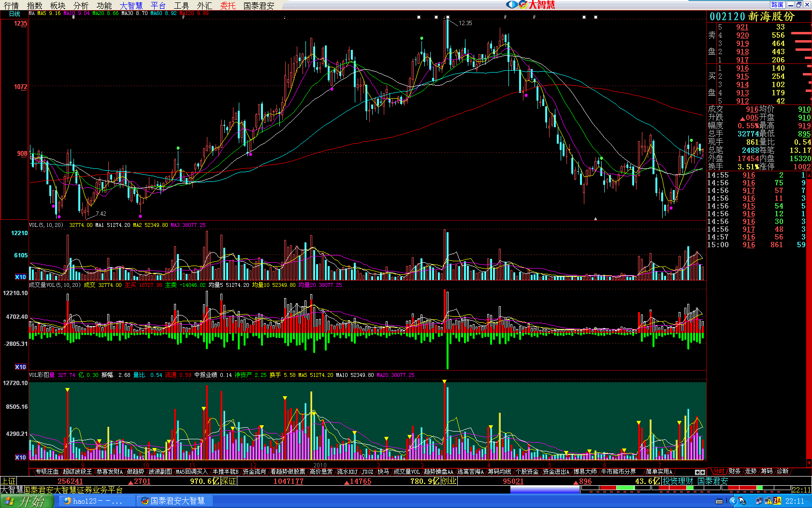Open the 功能 menu
This screenshot has height=508, width=812.
pyautogui.click(x=104, y=5)
